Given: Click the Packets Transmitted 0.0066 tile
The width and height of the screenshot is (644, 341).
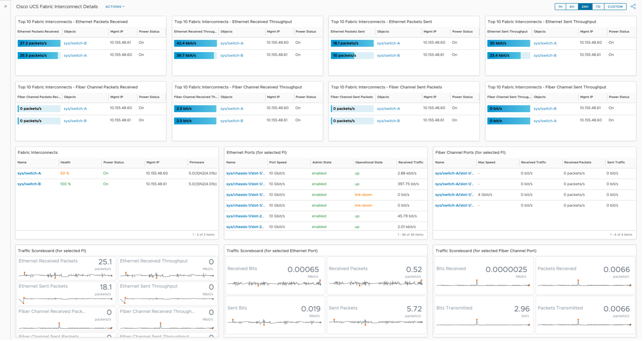Looking at the screenshot, I should click(585, 315).
